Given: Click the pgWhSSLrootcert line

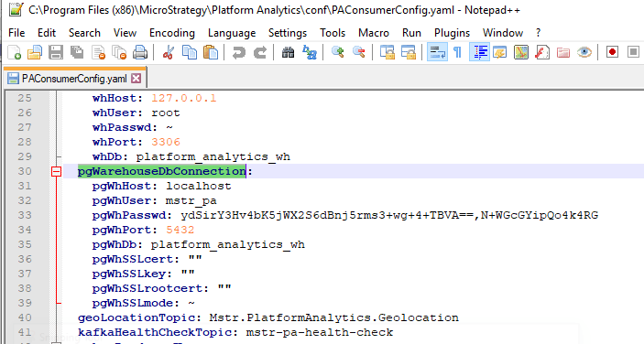Looking at the screenshot, I should click(x=162, y=288).
